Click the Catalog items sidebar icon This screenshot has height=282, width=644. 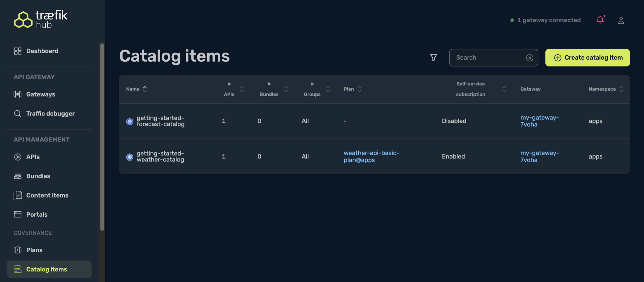click(18, 269)
